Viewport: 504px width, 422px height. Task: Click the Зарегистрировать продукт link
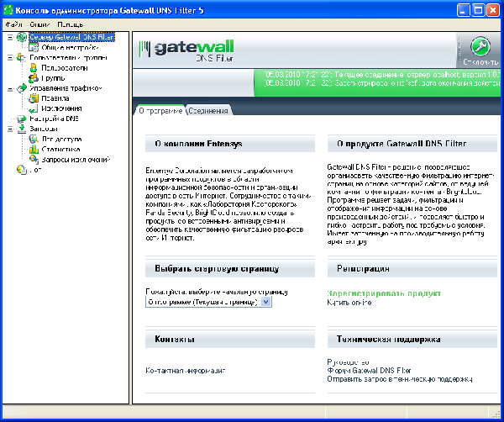pyautogui.click(x=384, y=293)
